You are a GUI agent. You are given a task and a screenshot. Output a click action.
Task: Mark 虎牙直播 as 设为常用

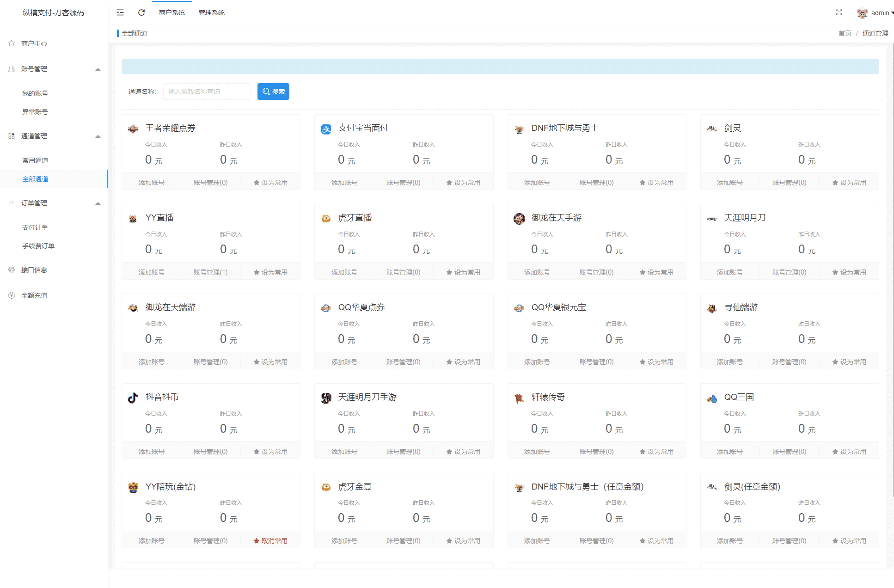click(x=463, y=272)
